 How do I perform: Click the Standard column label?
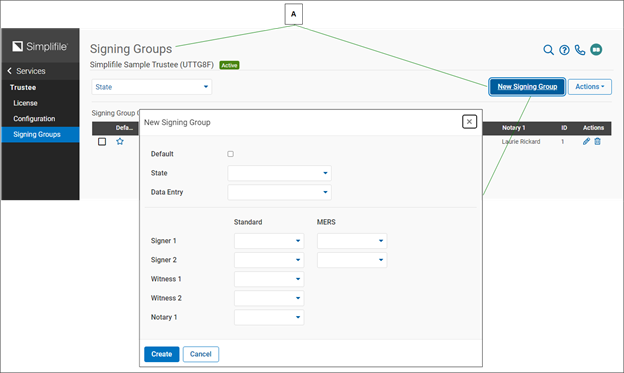click(248, 222)
